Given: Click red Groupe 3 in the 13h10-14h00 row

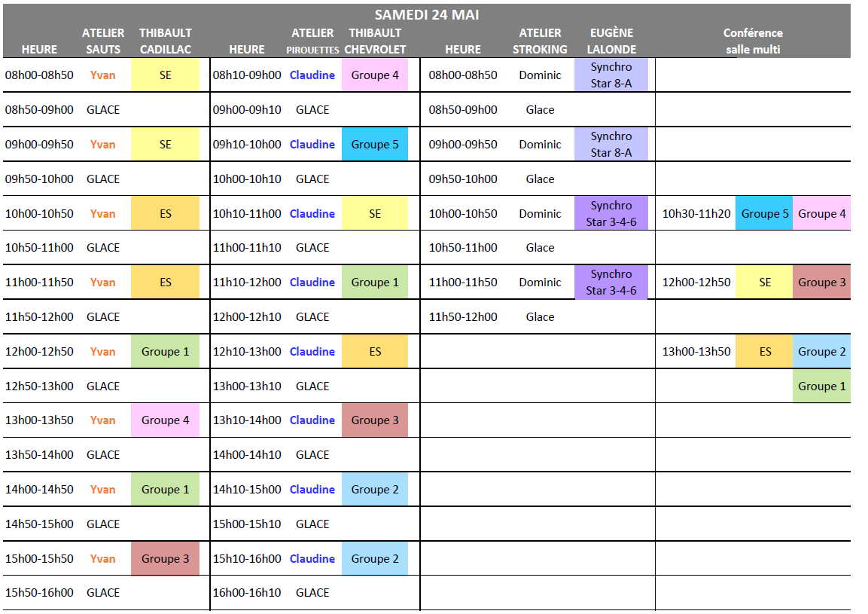Looking at the screenshot, I should 375,420.
